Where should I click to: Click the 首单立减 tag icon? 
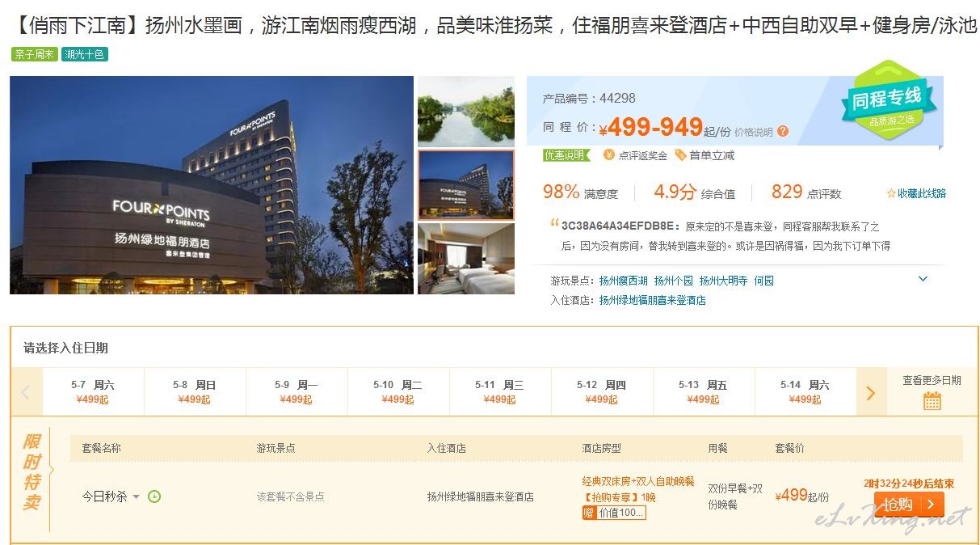point(680,154)
